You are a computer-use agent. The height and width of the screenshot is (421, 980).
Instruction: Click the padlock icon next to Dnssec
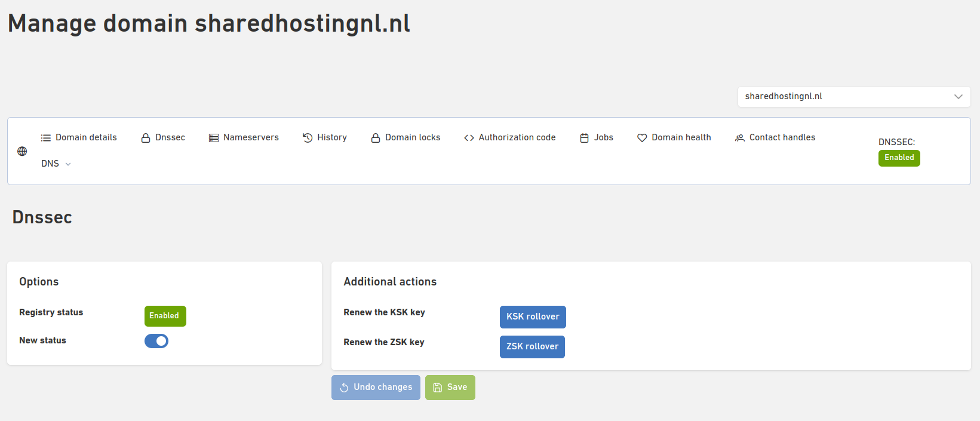(x=146, y=138)
